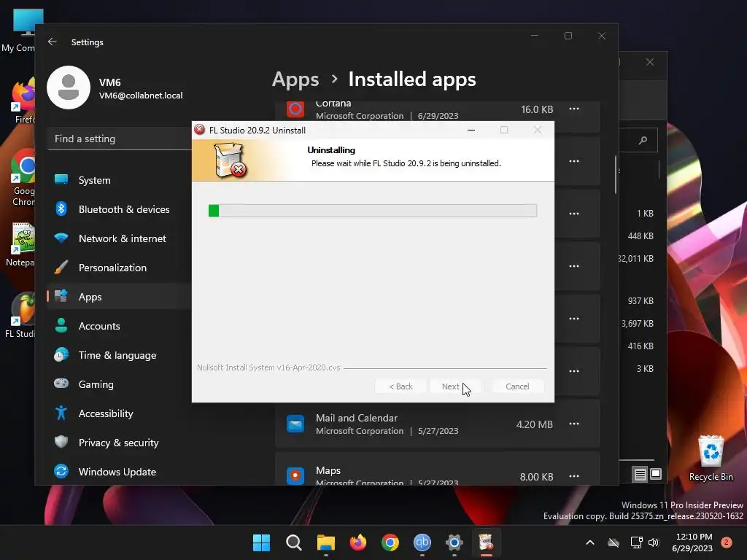Open Accounts settings
Image resolution: width=747 pixels, height=560 pixels.
click(x=119, y=326)
